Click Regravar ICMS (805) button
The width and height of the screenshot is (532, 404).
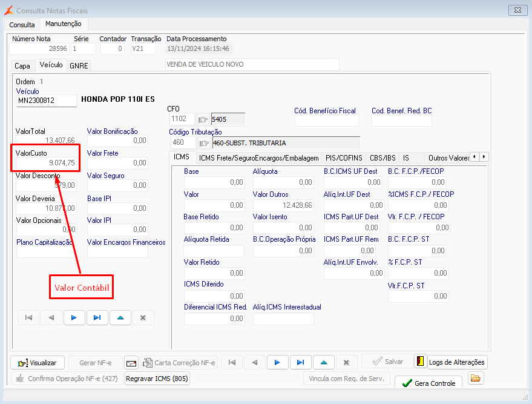click(x=157, y=379)
